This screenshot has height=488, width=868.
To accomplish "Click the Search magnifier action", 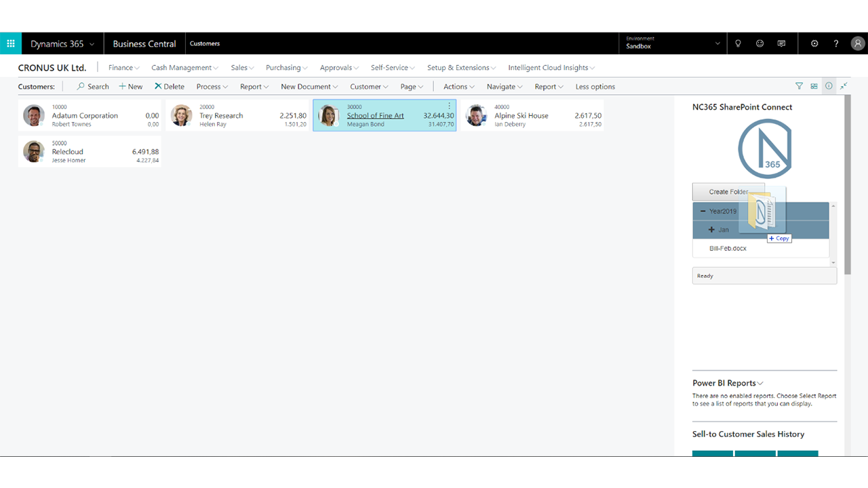I will point(93,87).
